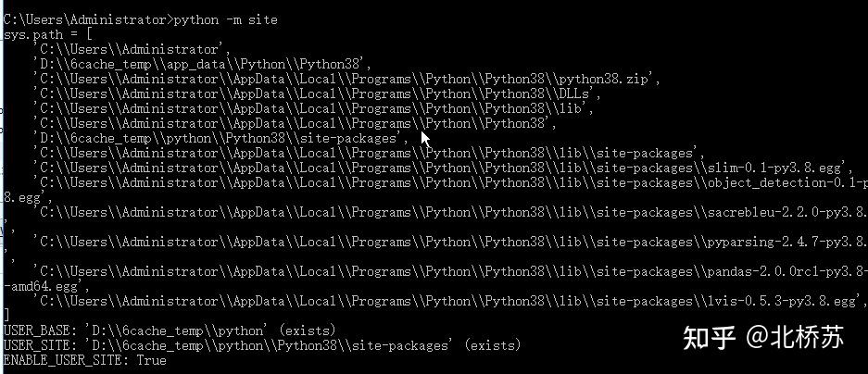
Task: Click the '-amd64.egg' wrapped line fragment
Action: [46, 287]
